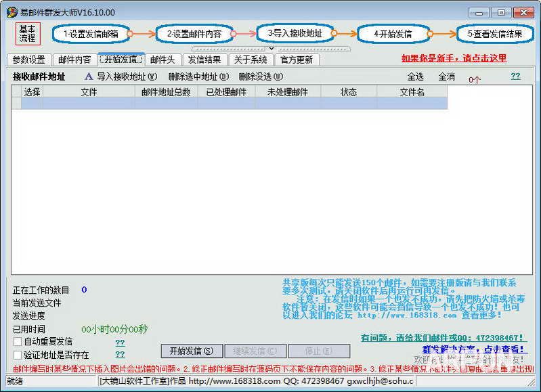Open the ?? help link beside 自动重复发信
This screenshot has width=541, height=392.
click(120, 343)
